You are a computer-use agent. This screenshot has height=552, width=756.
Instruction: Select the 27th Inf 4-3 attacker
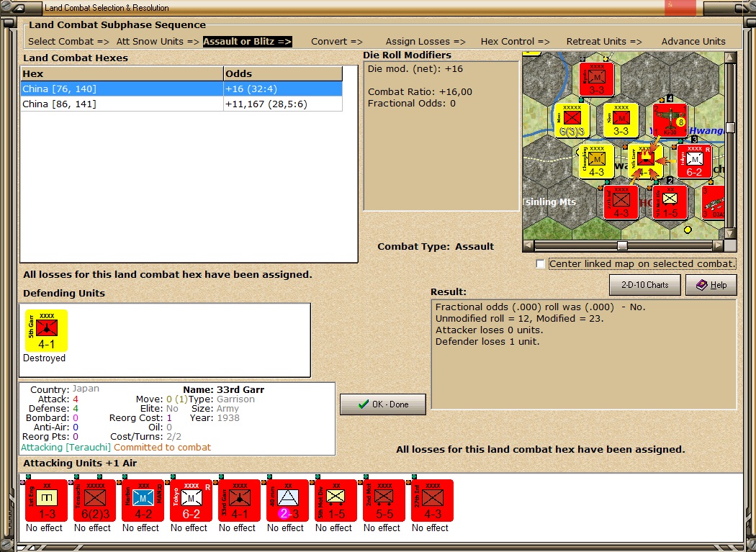coord(432,500)
